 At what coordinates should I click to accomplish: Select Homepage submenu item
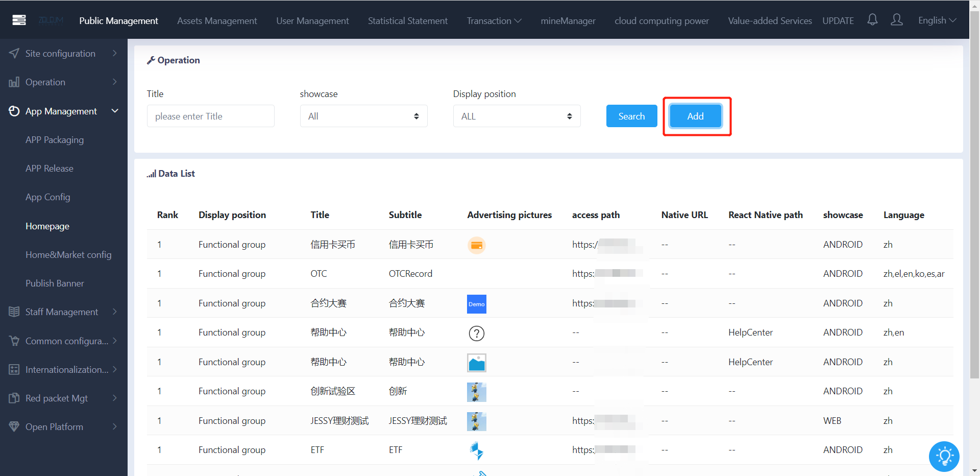point(47,226)
